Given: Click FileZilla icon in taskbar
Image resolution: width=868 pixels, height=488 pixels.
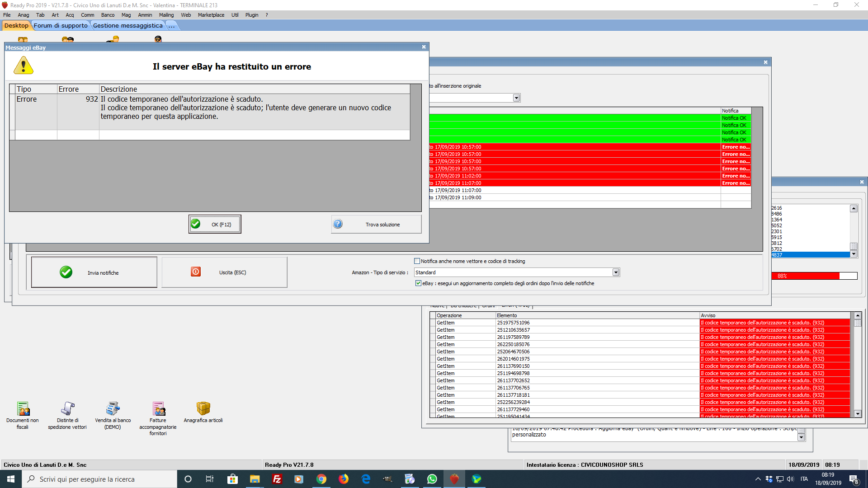Looking at the screenshot, I should tap(277, 479).
